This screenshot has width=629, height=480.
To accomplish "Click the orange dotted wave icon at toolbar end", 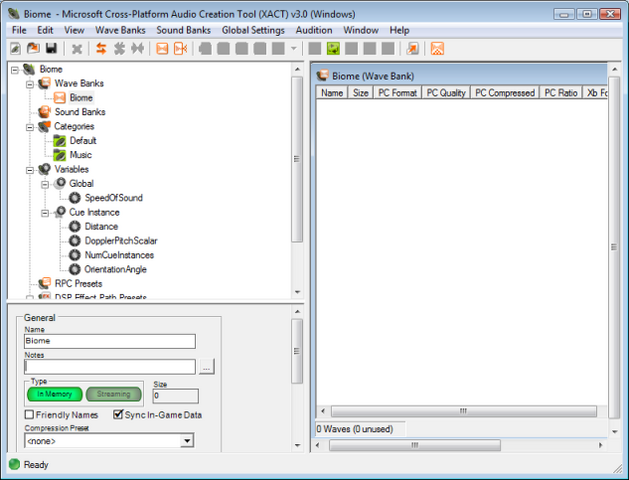I will pos(437,49).
